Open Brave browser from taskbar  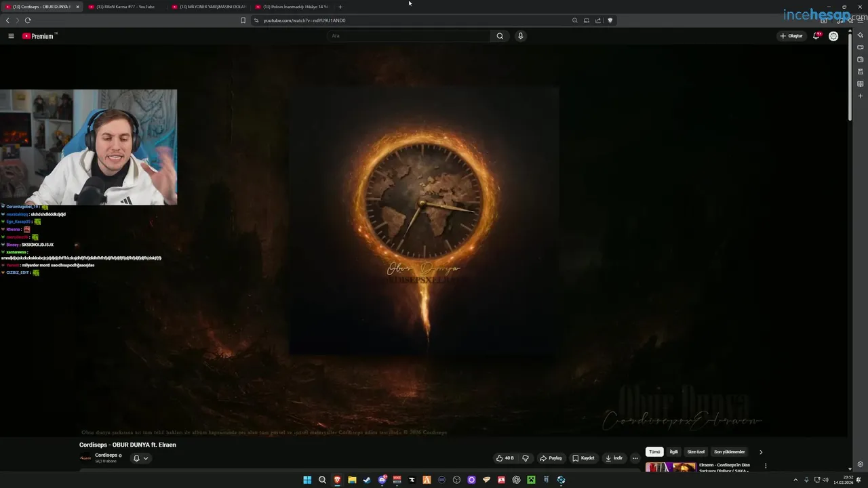[x=337, y=480]
